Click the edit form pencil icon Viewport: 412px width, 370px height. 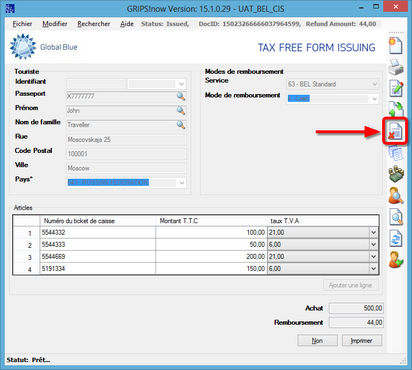pyautogui.click(x=396, y=88)
